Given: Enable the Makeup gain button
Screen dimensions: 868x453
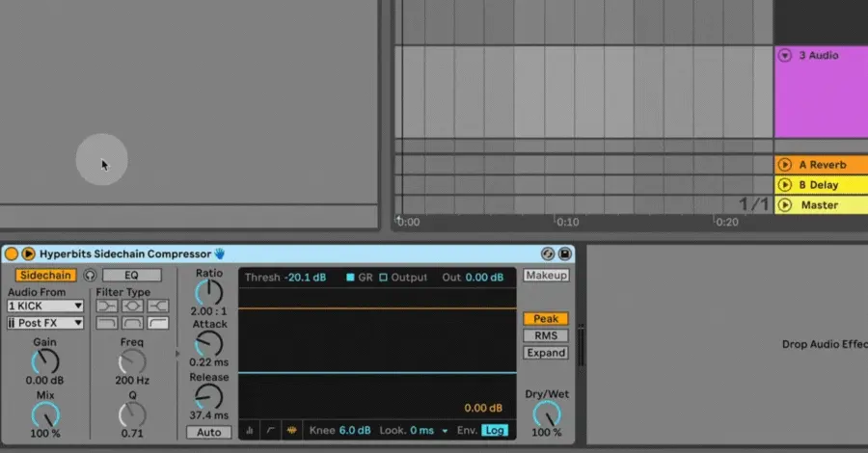Looking at the screenshot, I should [x=546, y=275].
